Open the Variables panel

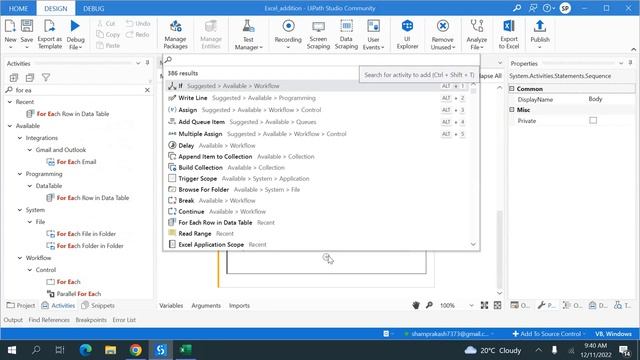[171, 305]
